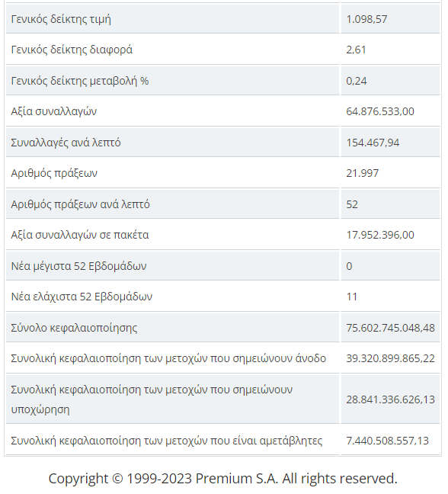Select the 21.997 trades value
The width and height of the screenshot is (448, 494).
pyautogui.click(x=363, y=173)
